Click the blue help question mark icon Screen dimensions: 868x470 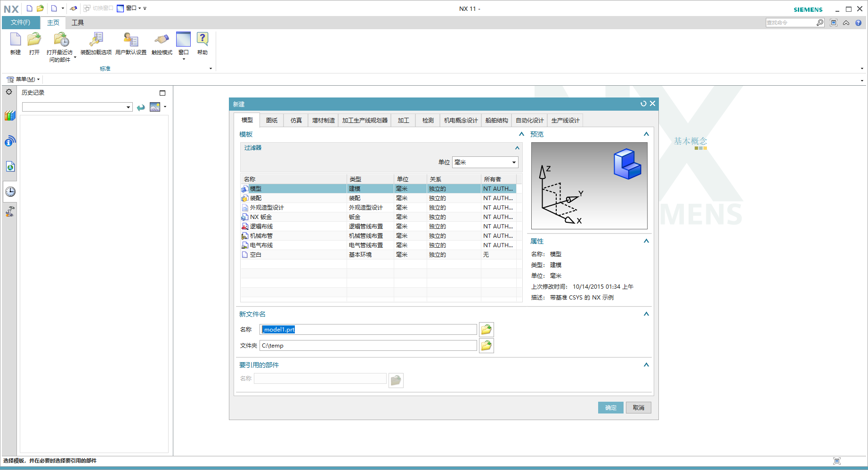click(859, 23)
